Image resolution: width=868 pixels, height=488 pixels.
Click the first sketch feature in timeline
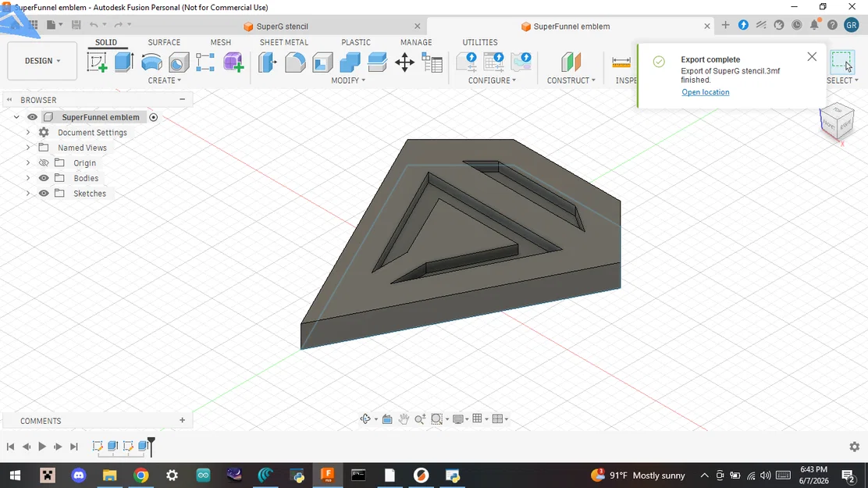pos(98,446)
